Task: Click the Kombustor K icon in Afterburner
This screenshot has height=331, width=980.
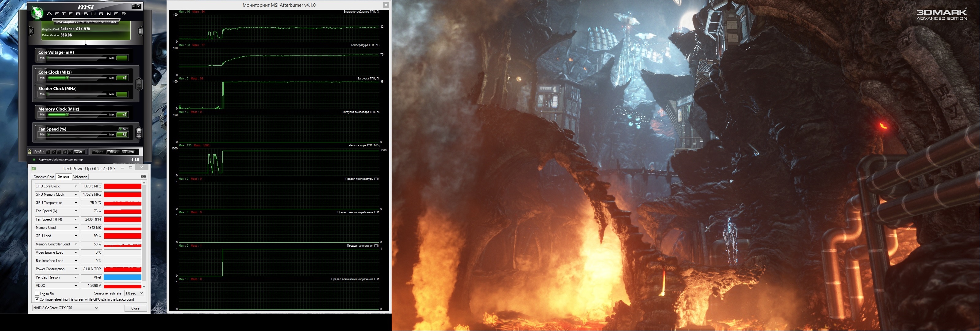Action: (x=31, y=31)
